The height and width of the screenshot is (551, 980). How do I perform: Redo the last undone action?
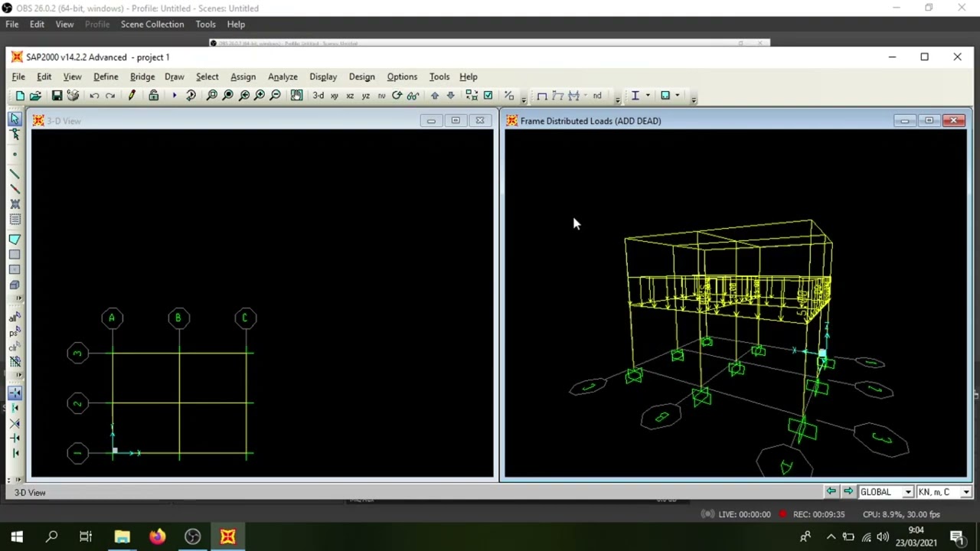[110, 96]
